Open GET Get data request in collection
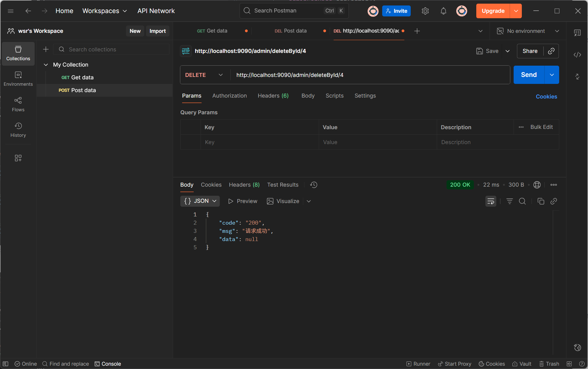The width and height of the screenshot is (588, 369). (105, 78)
